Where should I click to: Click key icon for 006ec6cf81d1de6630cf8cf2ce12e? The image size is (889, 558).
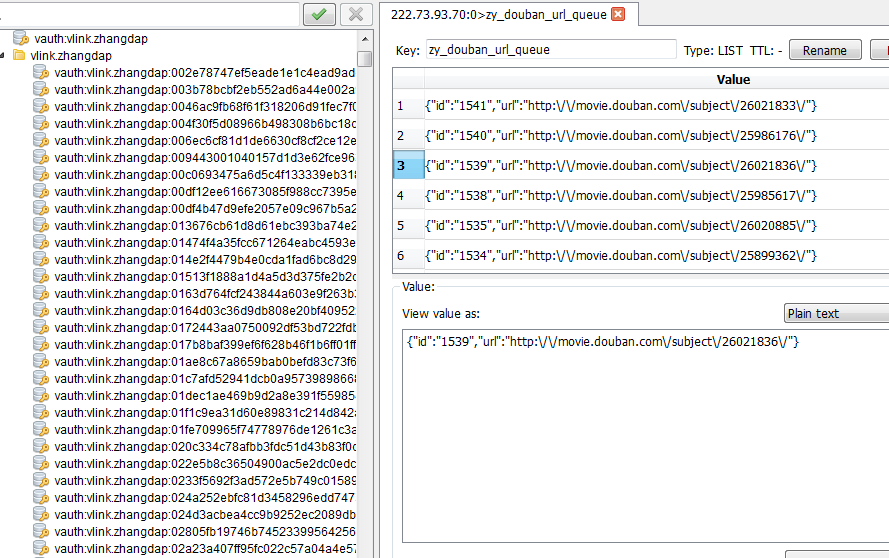click(x=41, y=140)
